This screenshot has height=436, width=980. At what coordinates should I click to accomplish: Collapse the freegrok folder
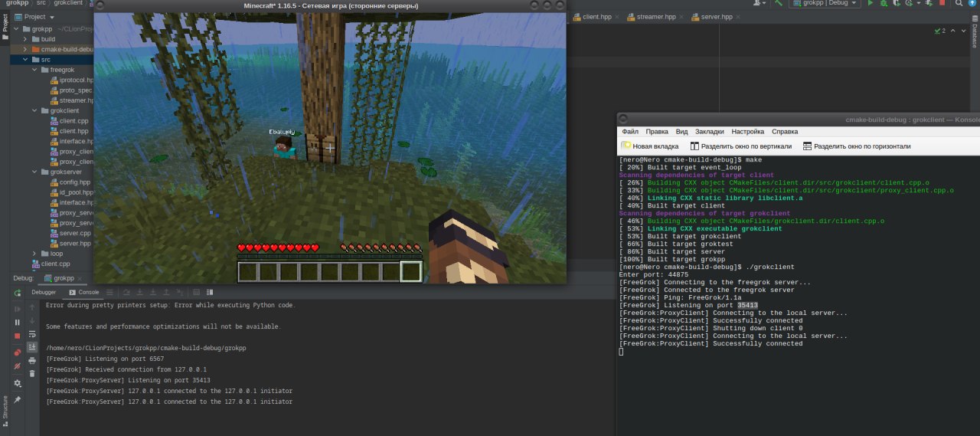click(34, 70)
